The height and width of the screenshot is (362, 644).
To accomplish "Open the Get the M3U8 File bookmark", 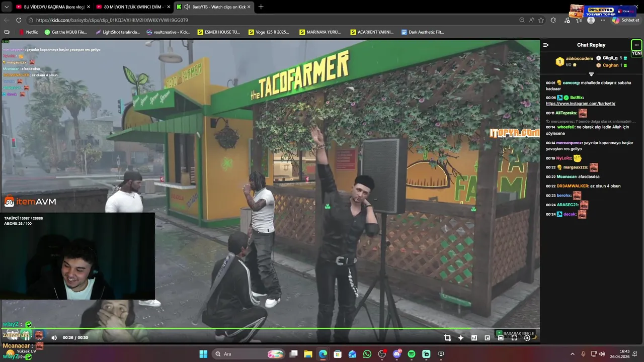I will coord(66,32).
